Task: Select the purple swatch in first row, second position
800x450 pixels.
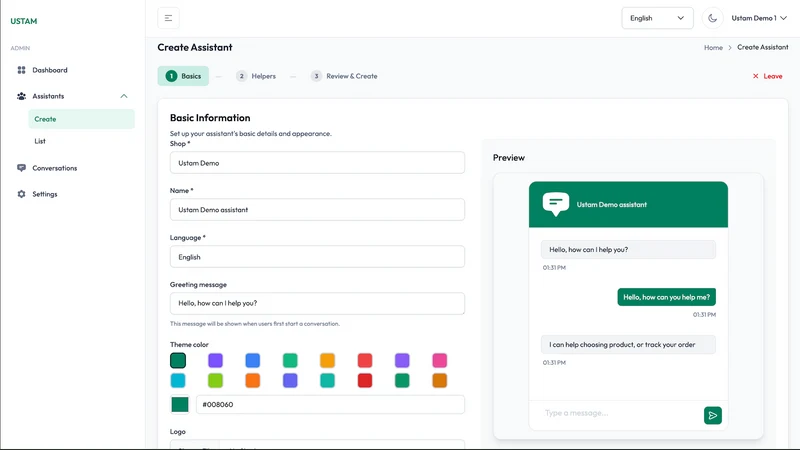Action: pos(215,361)
